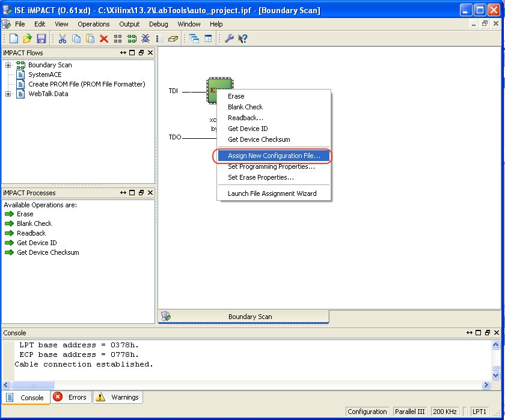Select Assign New Configuration File... menu entry

[x=274, y=156]
